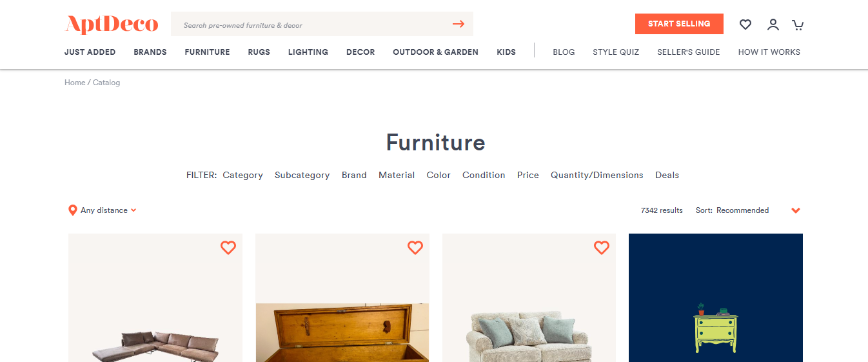This screenshot has height=362, width=868.
Task: Open the wishlist heart icon in header
Action: pos(745,25)
